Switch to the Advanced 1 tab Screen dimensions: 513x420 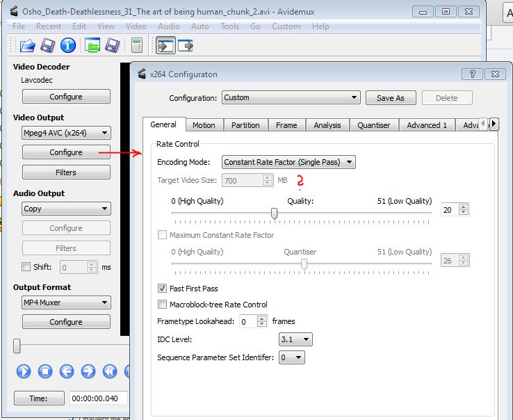point(427,125)
